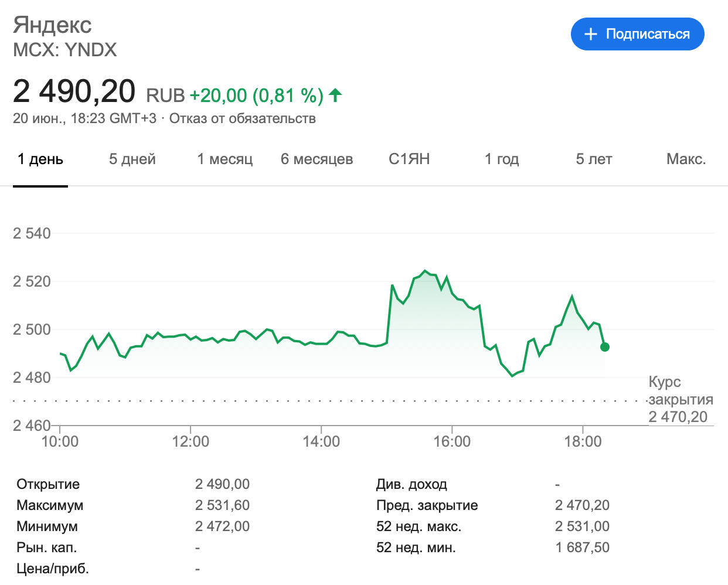Click the 52 нед. макс. label
728x585 pixels.
pyautogui.click(x=419, y=526)
